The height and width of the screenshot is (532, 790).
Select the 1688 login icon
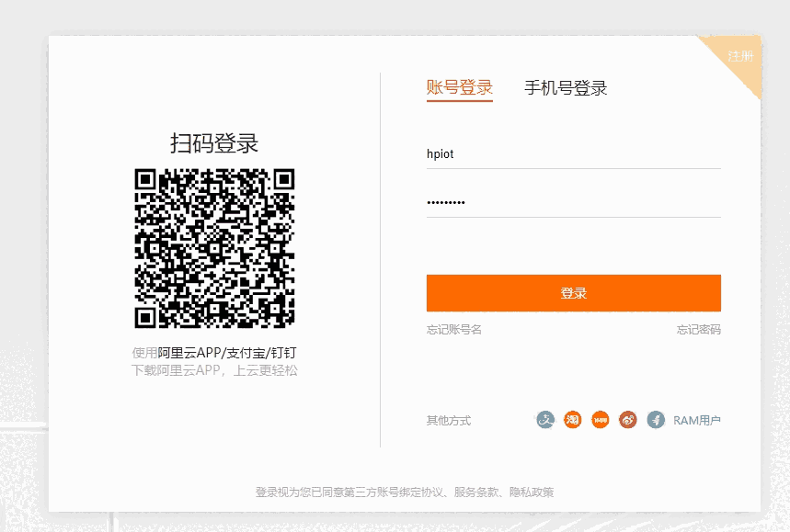pos(601,420)
